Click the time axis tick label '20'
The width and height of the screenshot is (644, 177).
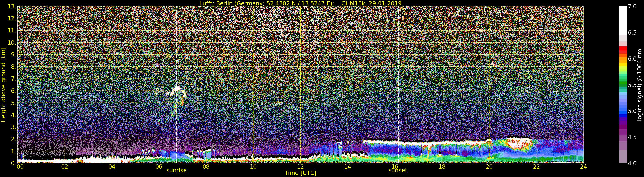coord(489,167)
